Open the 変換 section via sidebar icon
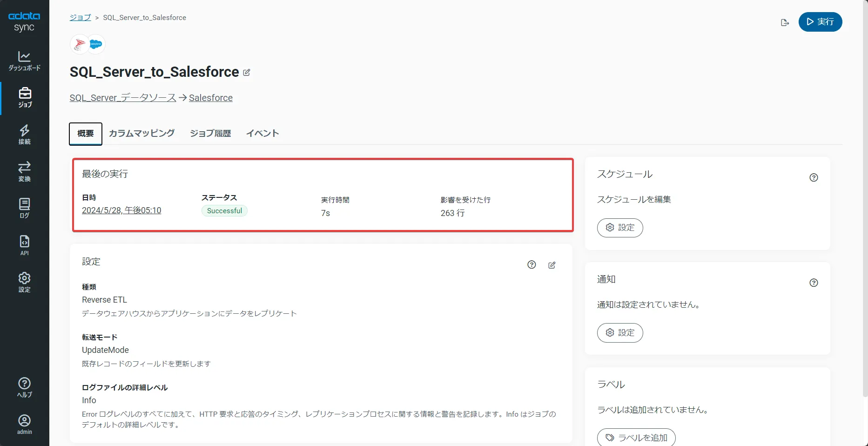868x446 pixels. 24,171
